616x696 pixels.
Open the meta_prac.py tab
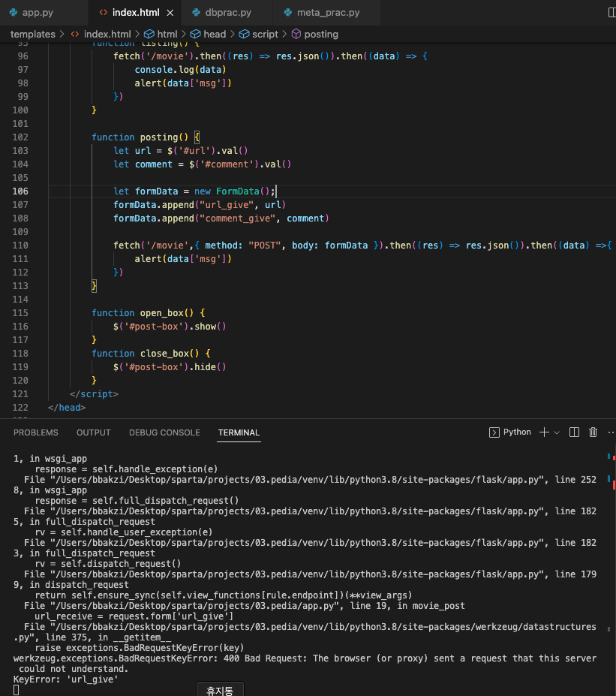pos(328,13)
